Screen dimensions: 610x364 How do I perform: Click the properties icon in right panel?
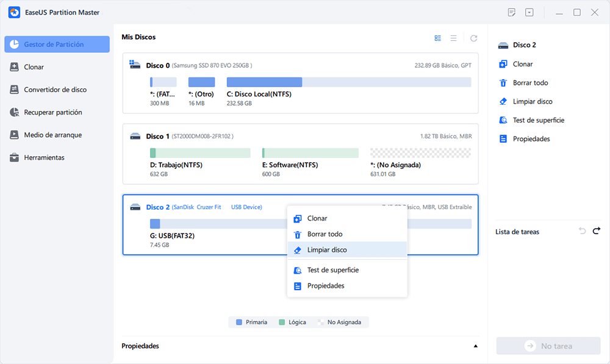click(503, 139)
